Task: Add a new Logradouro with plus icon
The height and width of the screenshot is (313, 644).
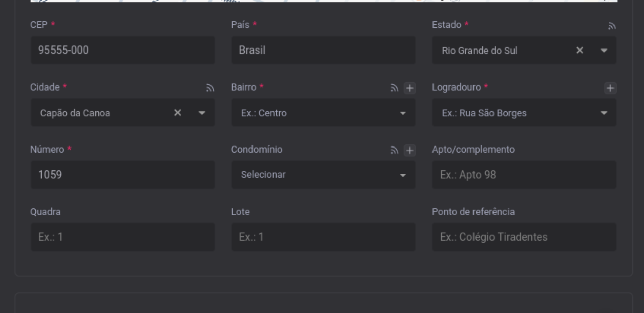Action: 610,88
